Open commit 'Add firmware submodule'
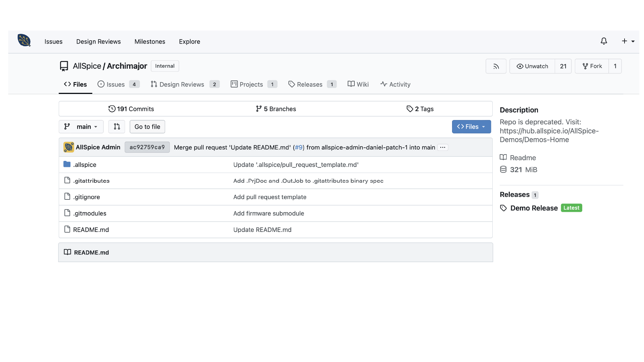The height and width of the screenshot is (362, 644). [x=268, y=214]
